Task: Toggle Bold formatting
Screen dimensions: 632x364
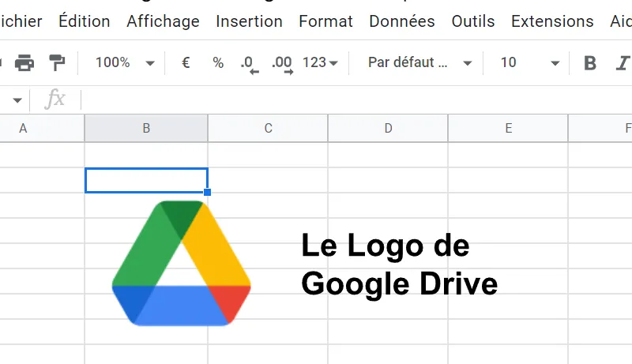Action: (590, 63)
